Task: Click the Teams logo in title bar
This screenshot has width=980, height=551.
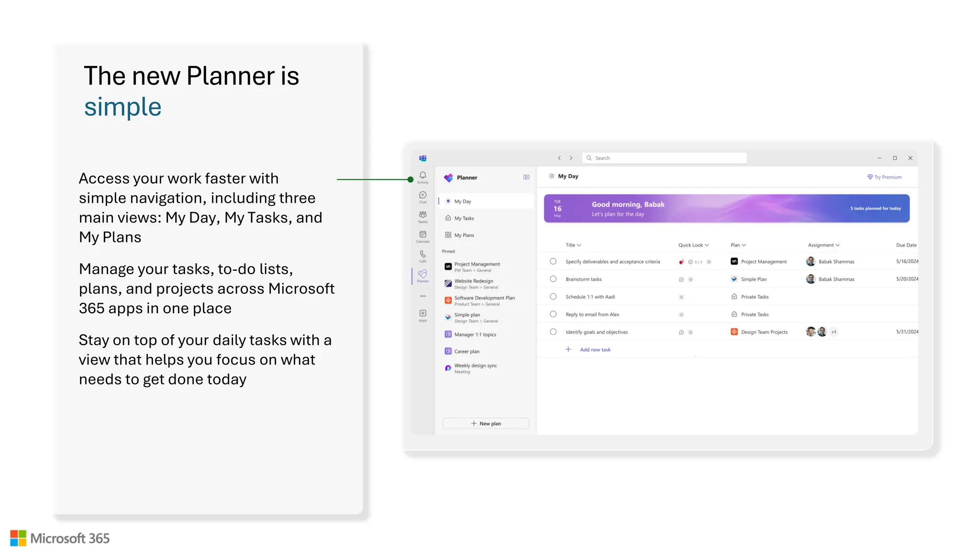Action: click(423, 158)
